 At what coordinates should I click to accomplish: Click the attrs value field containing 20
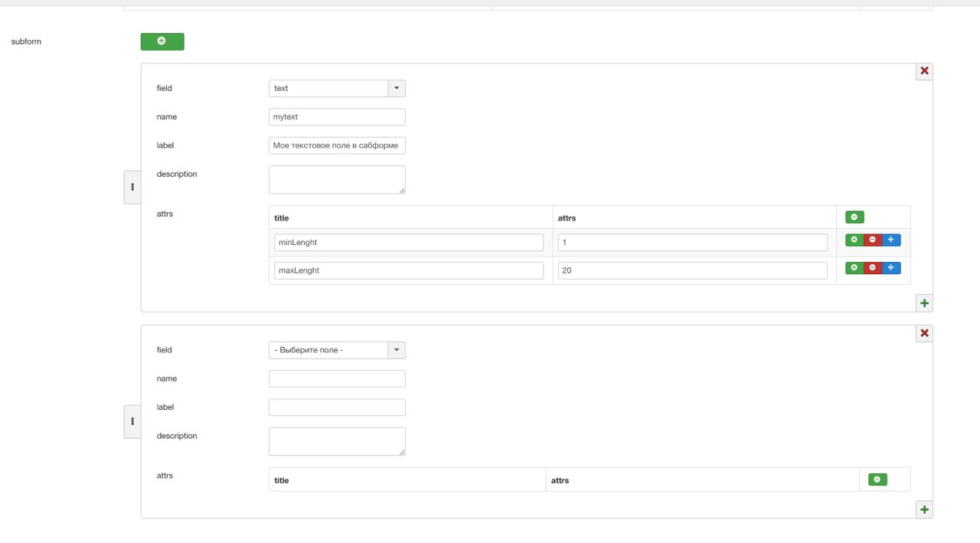pos(693,270)
